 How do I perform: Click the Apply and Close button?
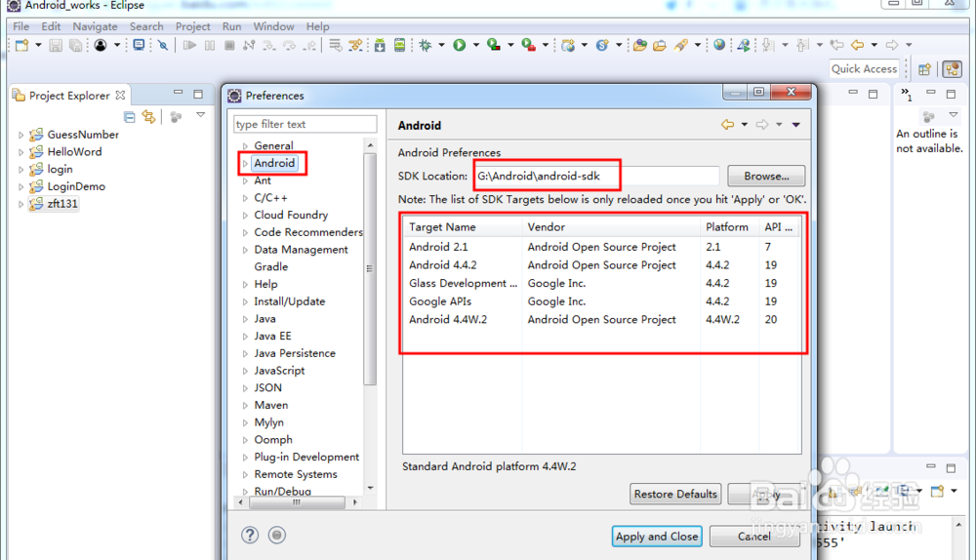click(657, 537)
